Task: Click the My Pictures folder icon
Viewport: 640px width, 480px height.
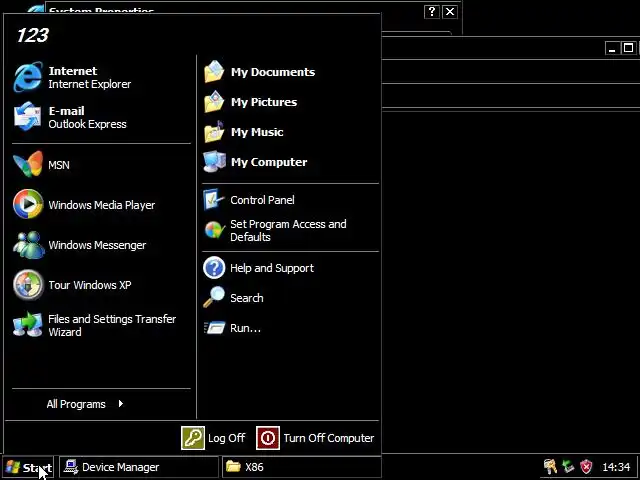Action: (x=214, y=102)
